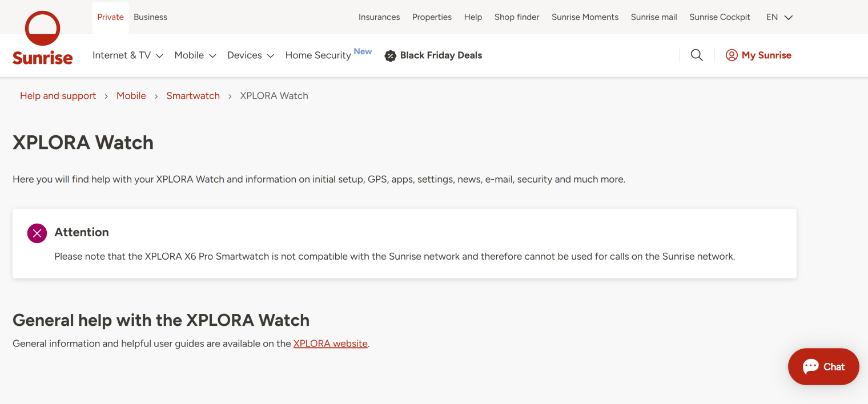The height and width of the screenshot is (404, 868).
Task: Select the Private tab
Action: [110, 17]
